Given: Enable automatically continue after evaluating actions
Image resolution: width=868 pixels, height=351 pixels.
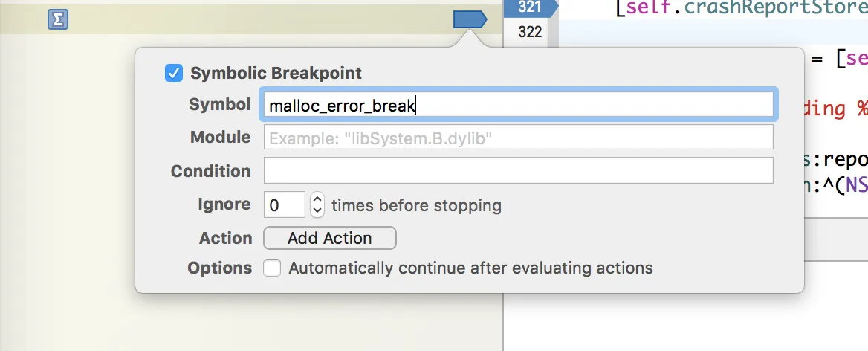Looking at the screenshot, I should 273,268.
